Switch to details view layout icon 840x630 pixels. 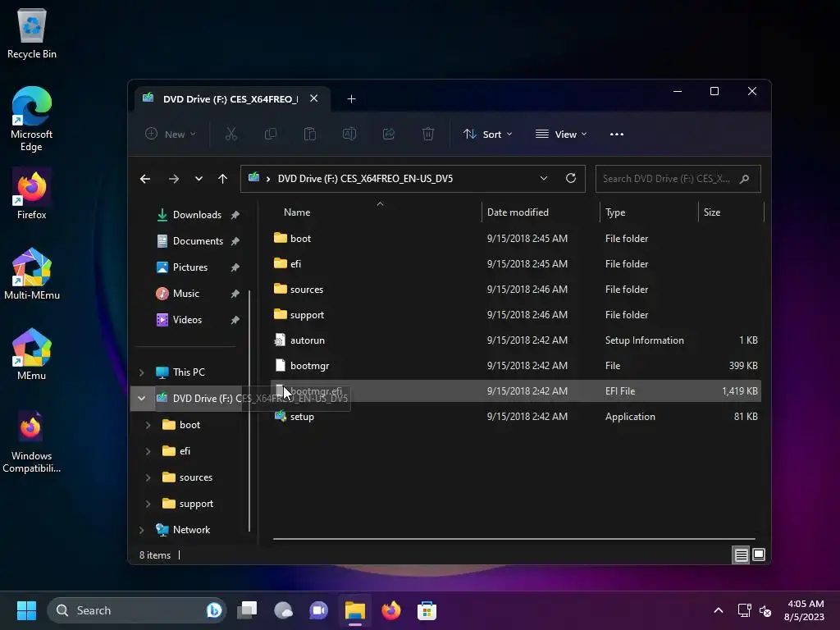coord(741,555)
